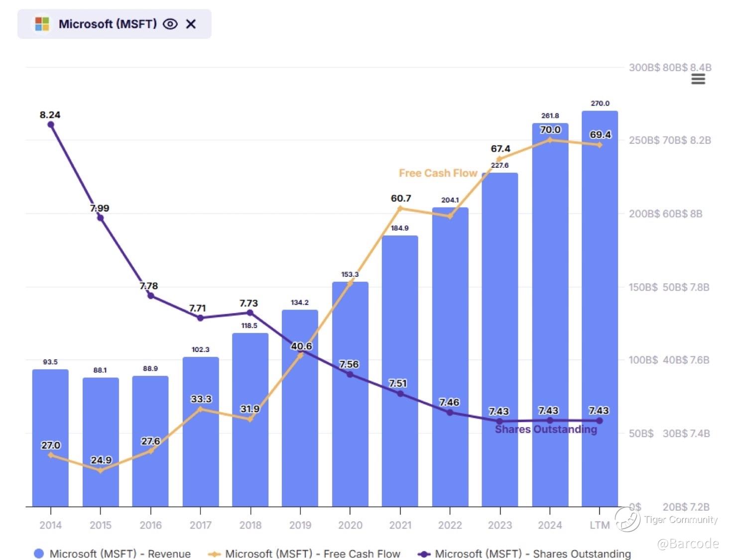Click the 2014 shares point at 8.24
Image resolution: width=733 pixels, height=560 pixels.
51,124
